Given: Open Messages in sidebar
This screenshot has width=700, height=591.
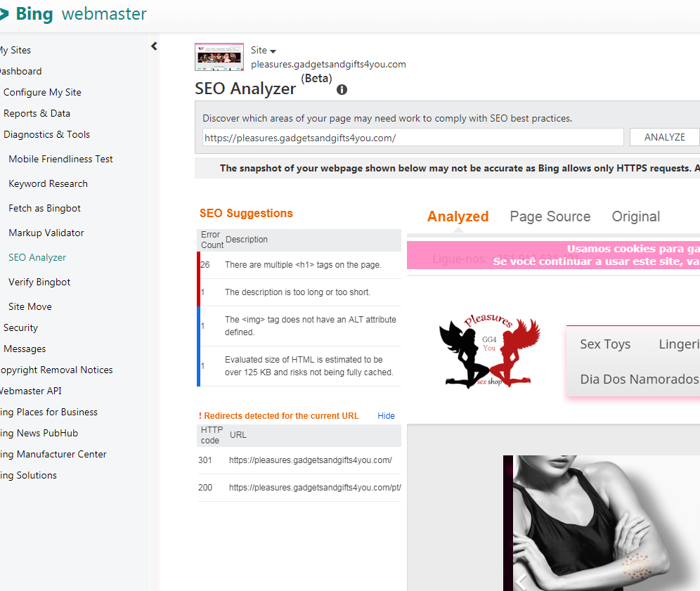Looking at the screenshot, I should coord(25,349).
